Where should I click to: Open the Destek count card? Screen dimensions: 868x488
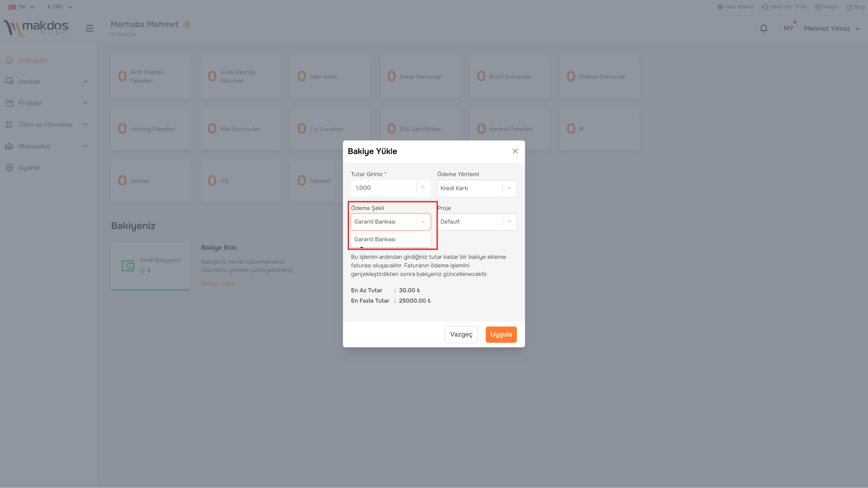point(151,181)
